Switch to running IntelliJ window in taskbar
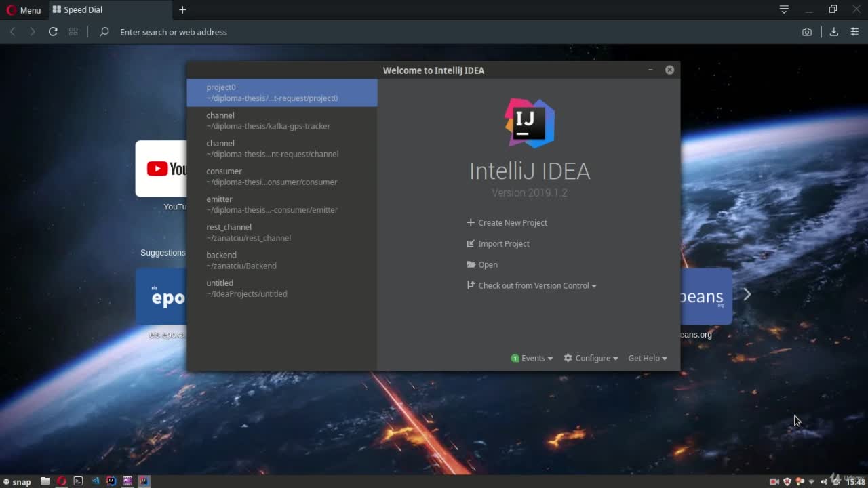The image size is (868, 488). (144, 481)
